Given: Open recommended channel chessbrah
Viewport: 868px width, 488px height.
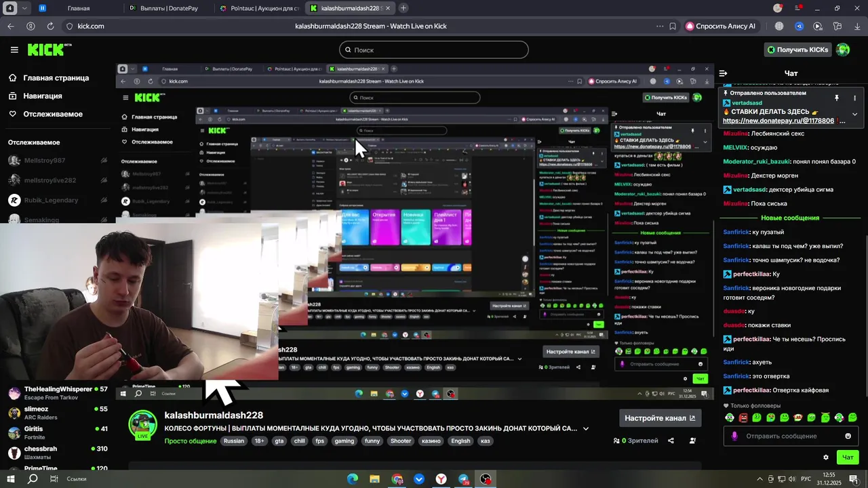Looking at the screenshot, I should 58,452.
